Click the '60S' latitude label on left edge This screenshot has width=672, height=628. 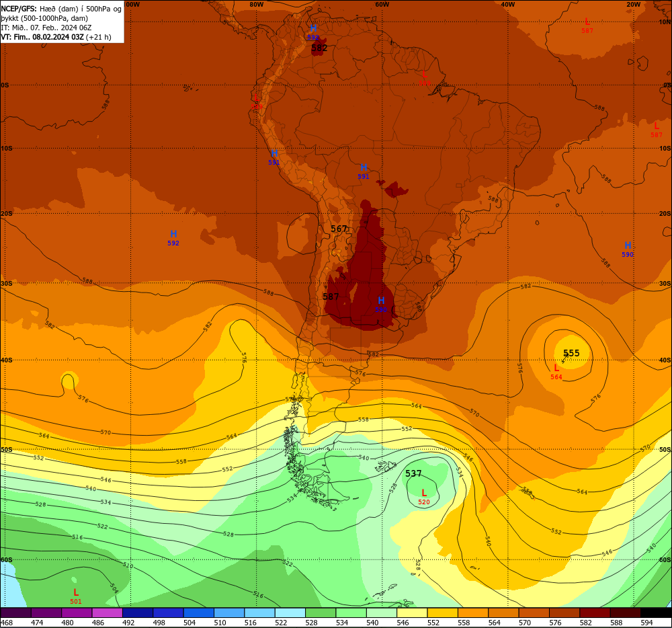(7, 560)
